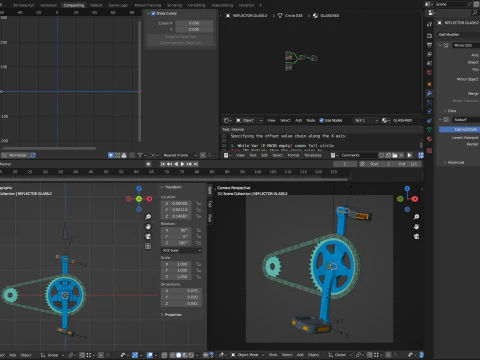Expand the Properties panel in the sidebar
The image size is (480, 360).
163,315
